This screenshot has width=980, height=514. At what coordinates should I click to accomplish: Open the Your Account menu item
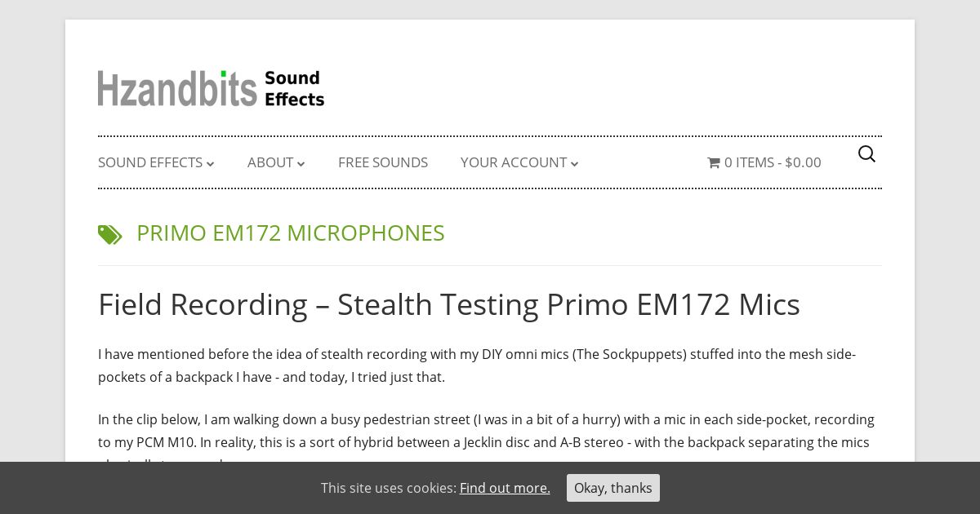pos(514,162)
